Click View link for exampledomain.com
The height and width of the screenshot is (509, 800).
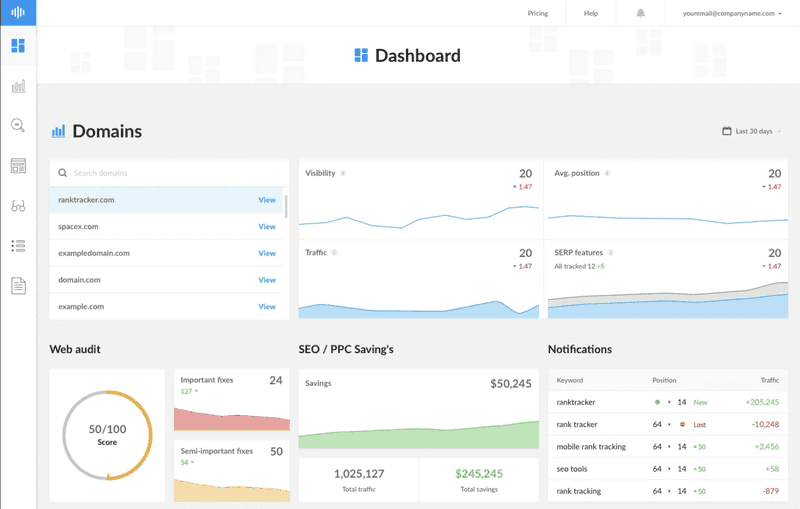[267, 254]
